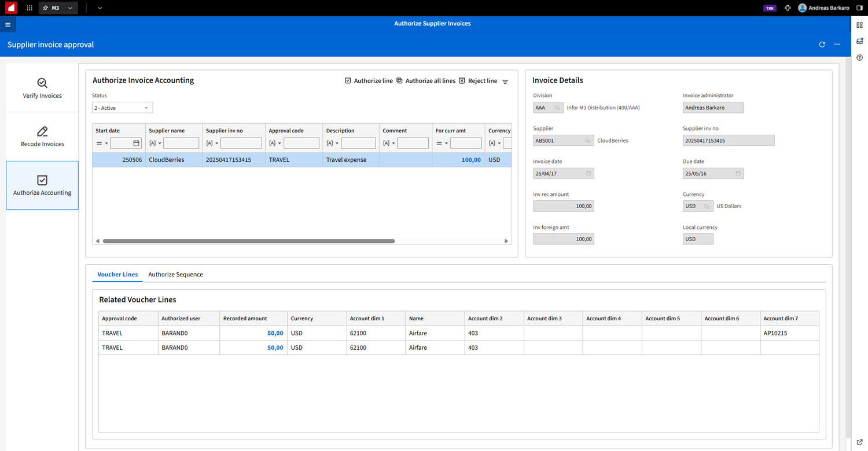This screenshot has height=451, width=868.
Task: Click the red Infor logo
Action: [10, 8]
